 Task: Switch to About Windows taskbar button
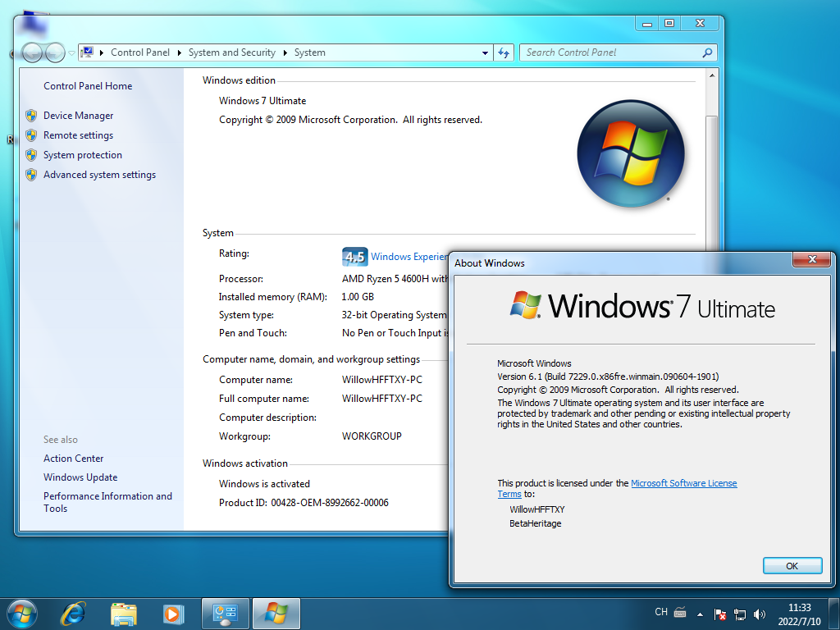tap(276, 614)
